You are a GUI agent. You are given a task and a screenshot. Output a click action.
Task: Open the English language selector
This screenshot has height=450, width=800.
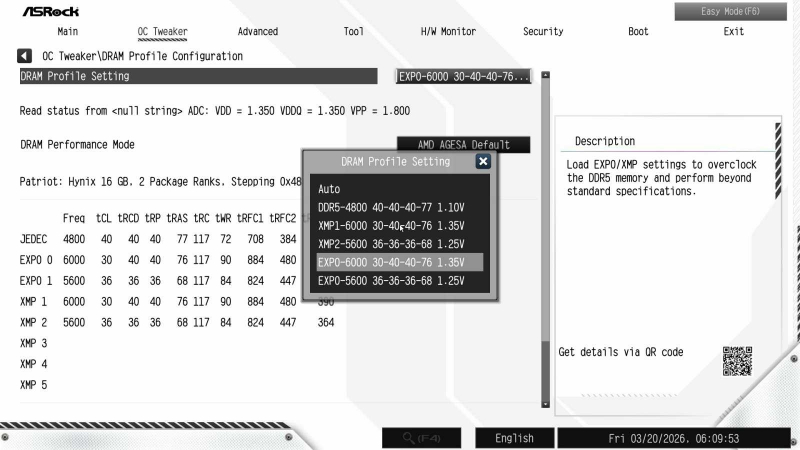pyautogui.click(x=514, y=438)
